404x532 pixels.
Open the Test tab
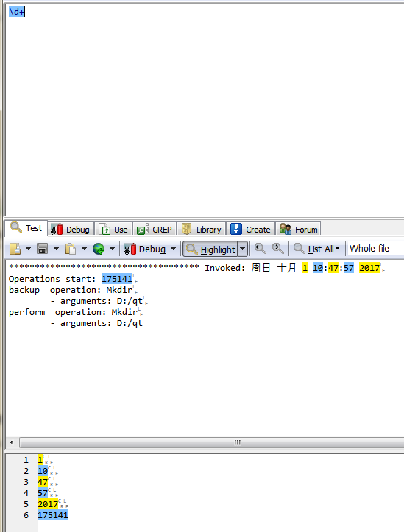point(26,228)
